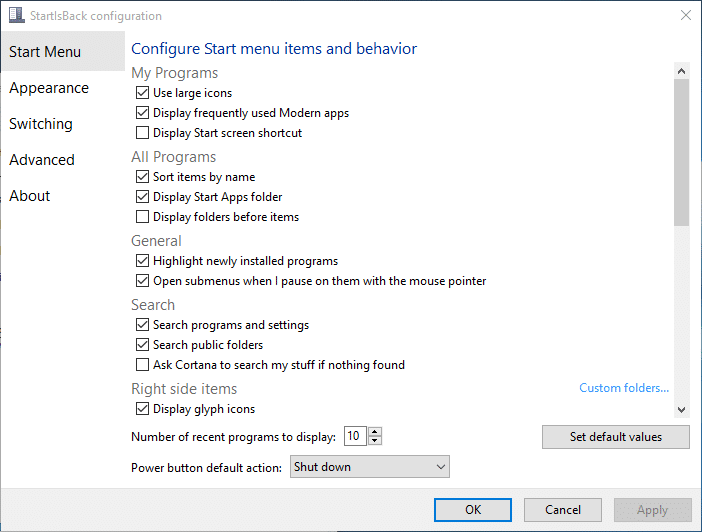Image resolution: width=702 pixels, height=532 pixels.
Task: Decrease the recent programs count
Action: pyautogui.click(x=375, y=441)
